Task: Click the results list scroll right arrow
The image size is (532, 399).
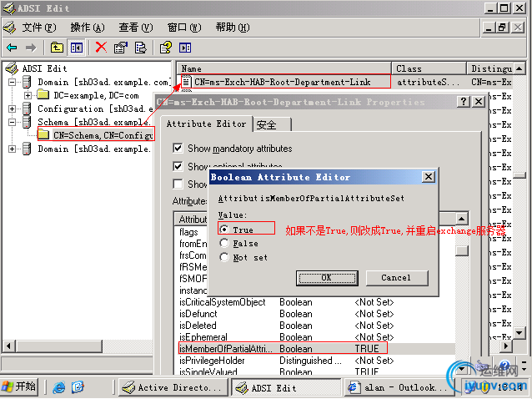Action: (x=506, y=346)
